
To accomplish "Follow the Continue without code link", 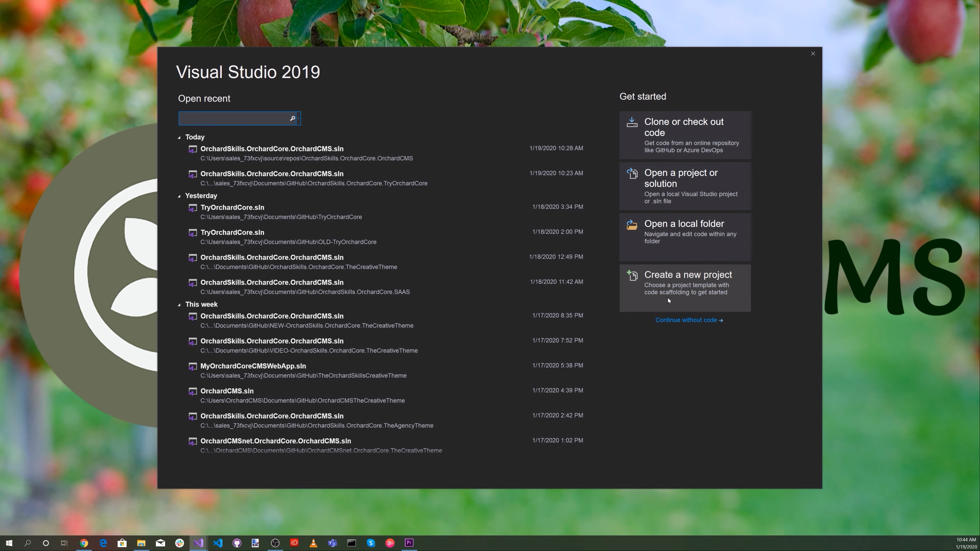I will pyautogui.click(x=689, y=320).
